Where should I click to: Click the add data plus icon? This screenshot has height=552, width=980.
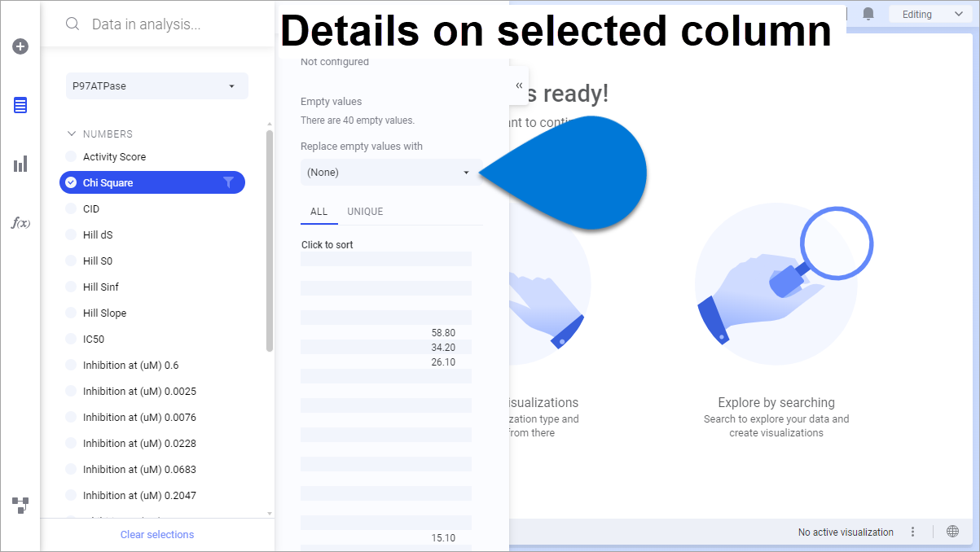point(20,46)
